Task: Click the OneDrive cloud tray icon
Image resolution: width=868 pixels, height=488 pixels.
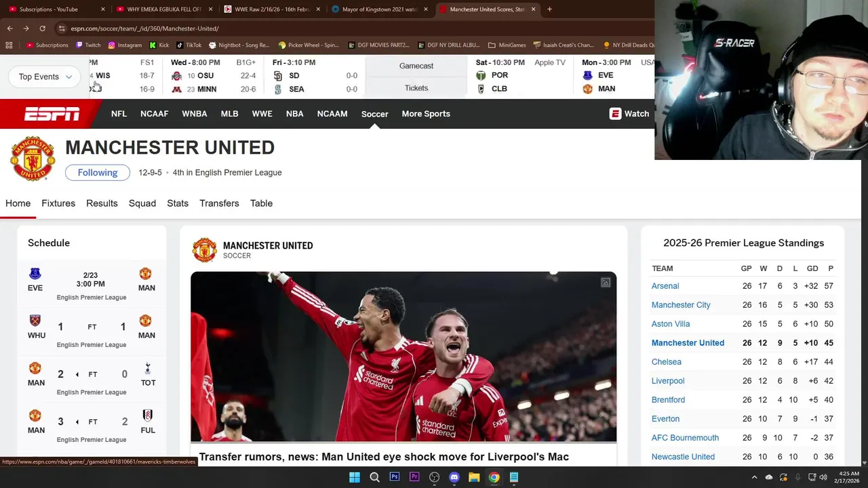Action: (x=769, y=477)
